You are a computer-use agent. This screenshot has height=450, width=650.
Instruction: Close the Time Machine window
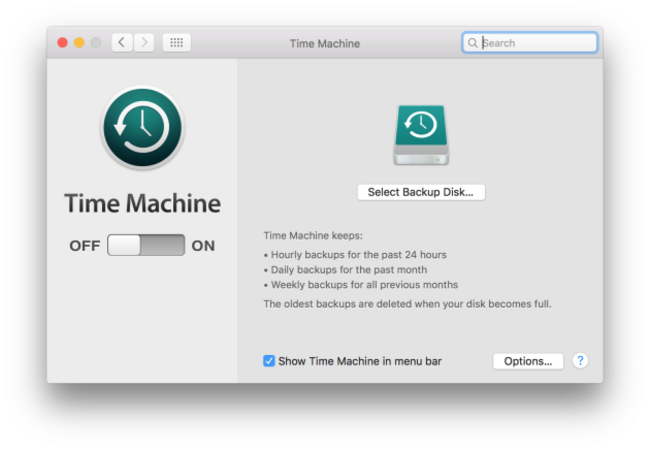(x=63, y=43)
